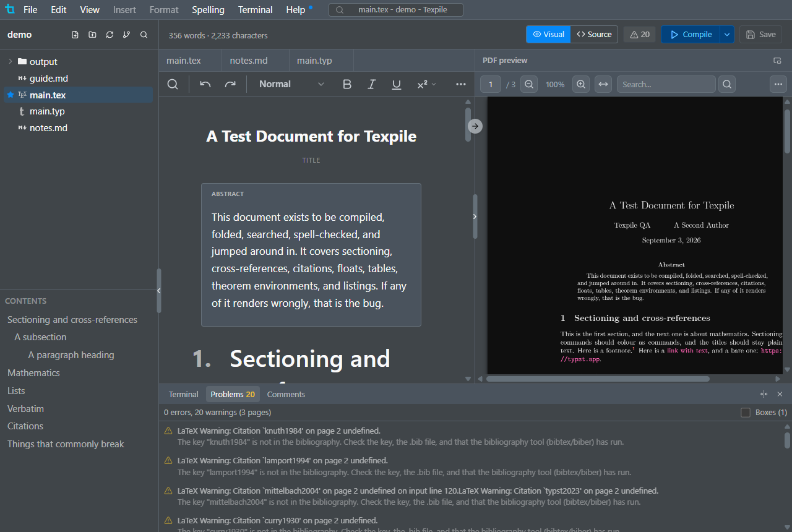The height and width of the screenshot is (532, 792).
Task: Switch editor to Visual mode
Action: pyautogui.click(x=548, y=35)
